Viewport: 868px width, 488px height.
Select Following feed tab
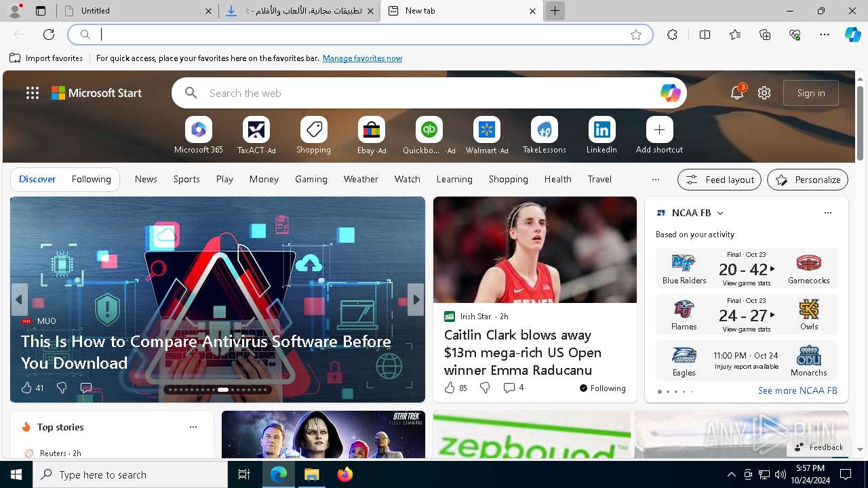(91, 179)
